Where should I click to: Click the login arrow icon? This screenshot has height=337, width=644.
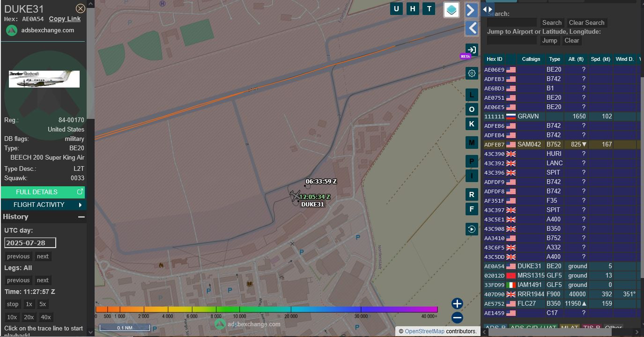point(472,50)
